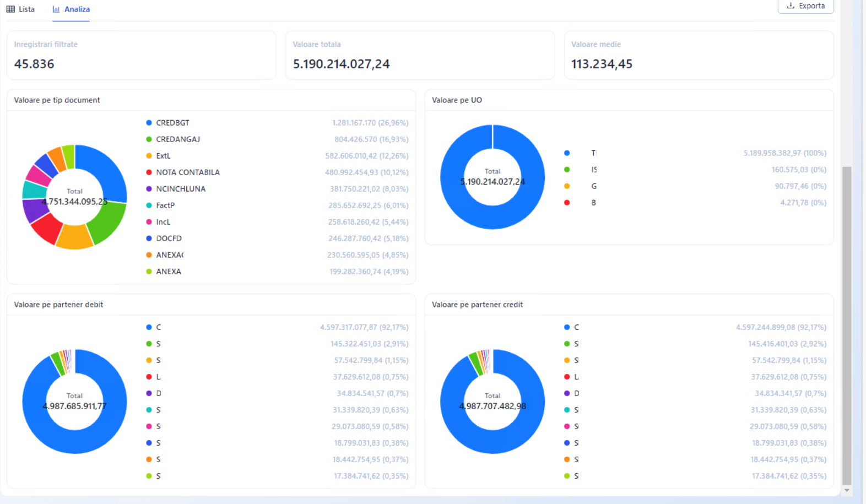Click credit partner value 4.597.244.899,08 (92,17%)

coord(781,327)
